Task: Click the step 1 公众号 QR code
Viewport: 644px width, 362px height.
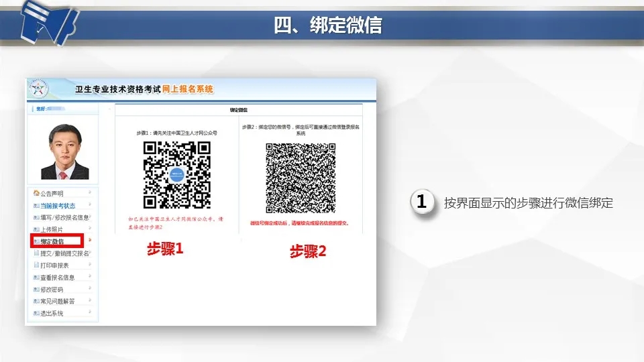Action: (x=176, y=175)
